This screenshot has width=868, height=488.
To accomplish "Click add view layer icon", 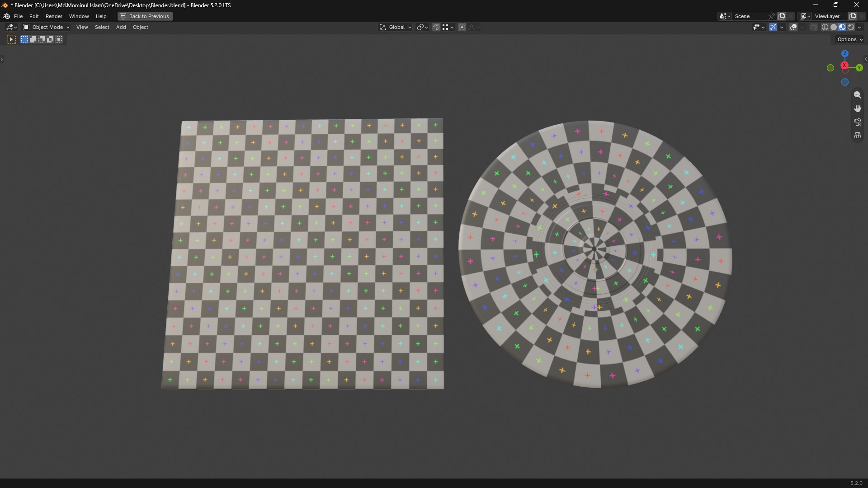I will pyautogui.click(x=853, y=16).
